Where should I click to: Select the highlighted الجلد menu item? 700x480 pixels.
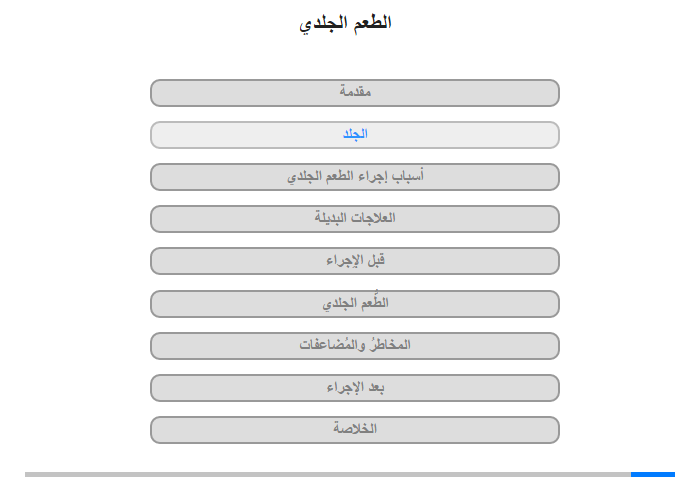[x=355, y=134]
